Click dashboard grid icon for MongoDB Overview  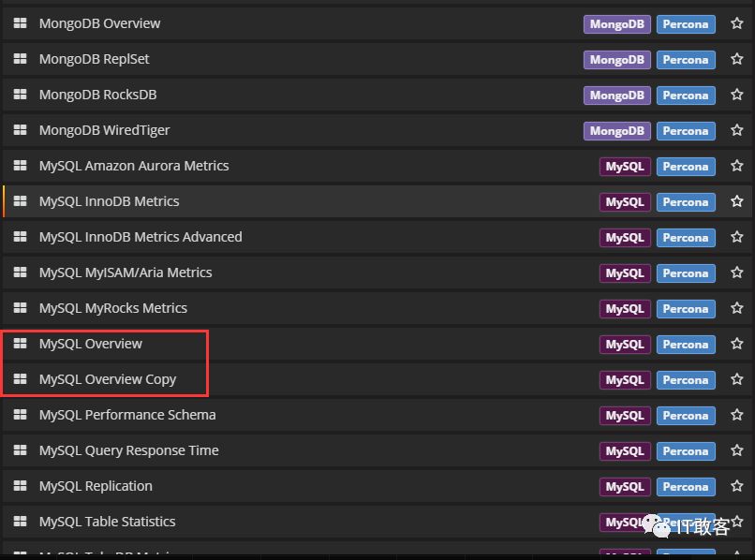pos(21,23)
